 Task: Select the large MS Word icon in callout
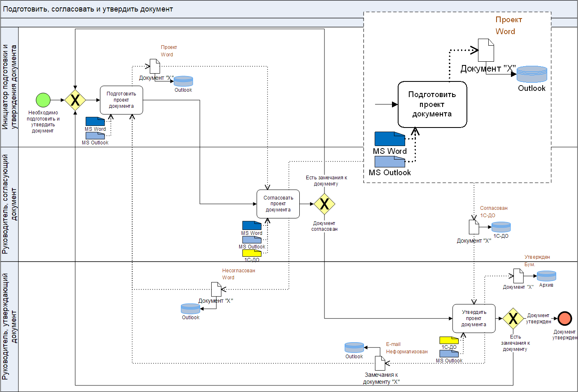coord(389,139)
